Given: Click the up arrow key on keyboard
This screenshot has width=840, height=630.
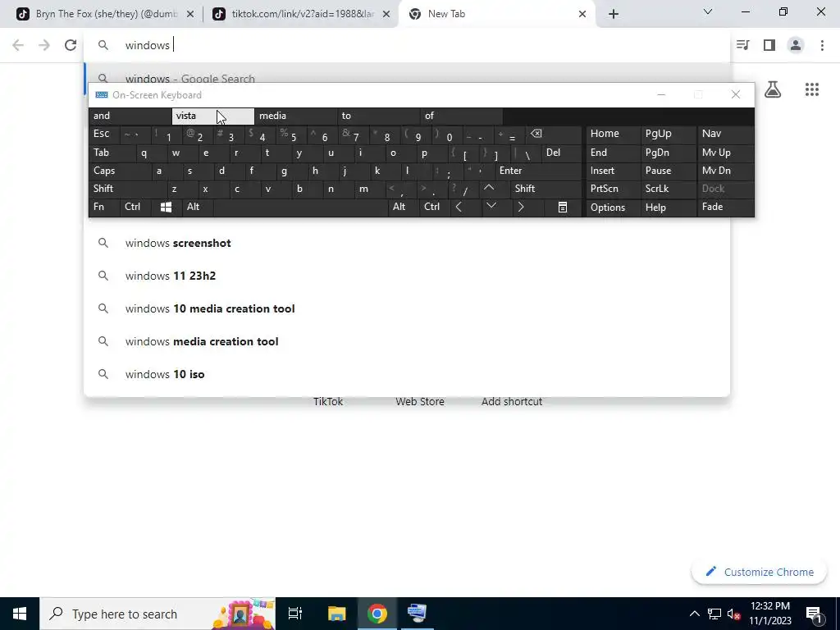Looking at the screenshot, I should [489, 188].
